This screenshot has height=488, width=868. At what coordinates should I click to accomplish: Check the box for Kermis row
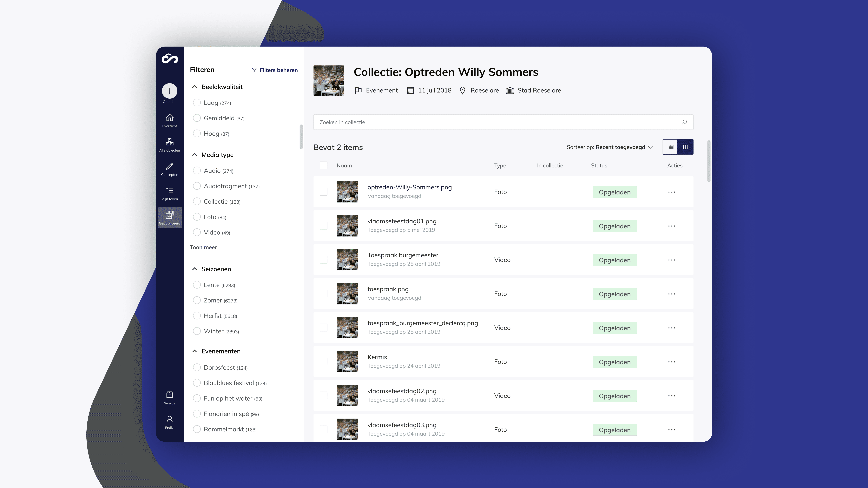[323, 361]
